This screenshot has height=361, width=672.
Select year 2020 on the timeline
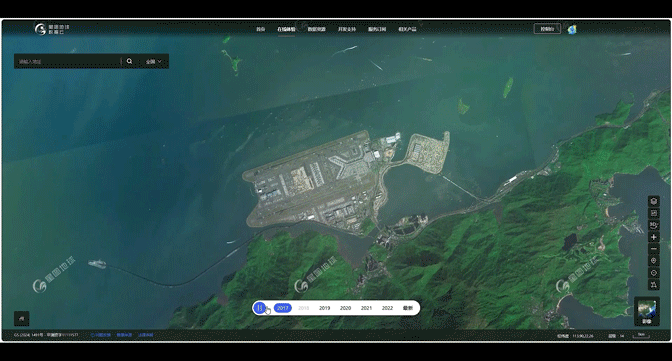(345, 308)
